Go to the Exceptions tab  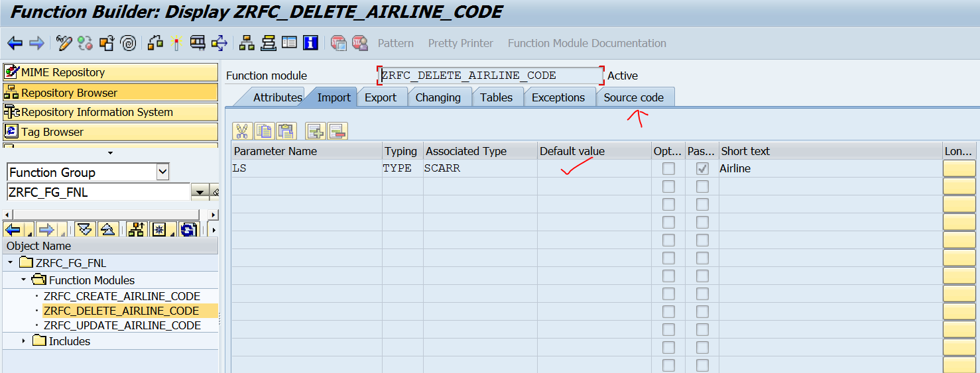[558, 97]
